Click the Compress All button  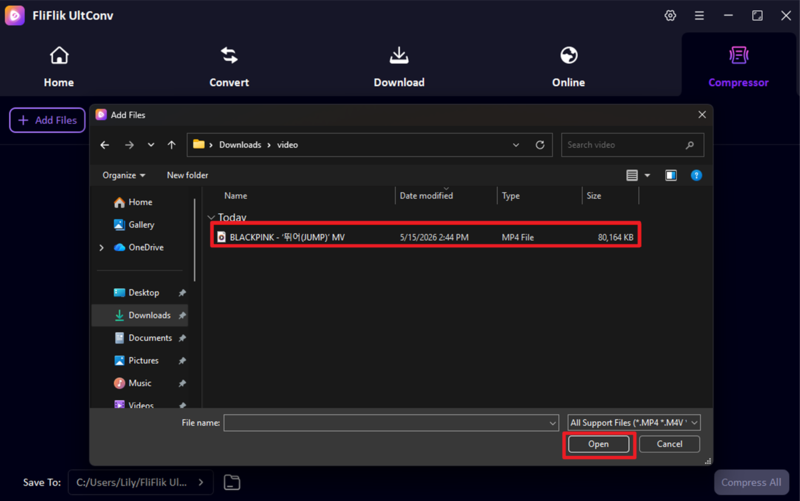[x=751, y=483]
